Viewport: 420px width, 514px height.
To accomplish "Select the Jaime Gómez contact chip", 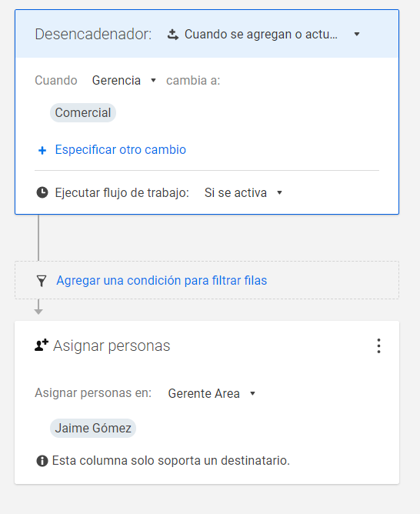I will point(93,428).
